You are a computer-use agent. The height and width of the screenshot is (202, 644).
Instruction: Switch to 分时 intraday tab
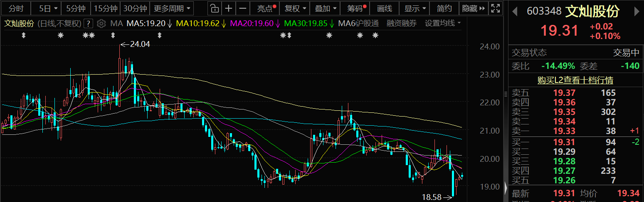[17, 8]
